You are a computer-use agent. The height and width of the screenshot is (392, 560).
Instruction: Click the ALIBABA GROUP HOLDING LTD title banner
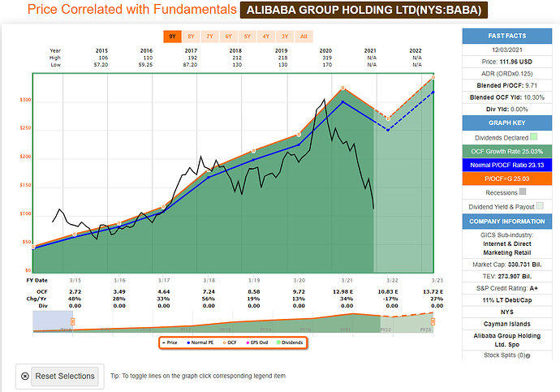point(364,10)
